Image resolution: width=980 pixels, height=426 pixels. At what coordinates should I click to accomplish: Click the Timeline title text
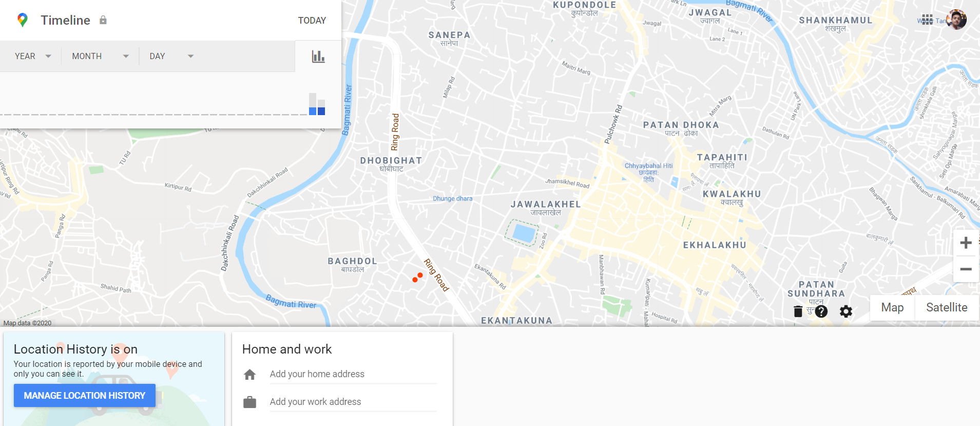coord(65,20)
